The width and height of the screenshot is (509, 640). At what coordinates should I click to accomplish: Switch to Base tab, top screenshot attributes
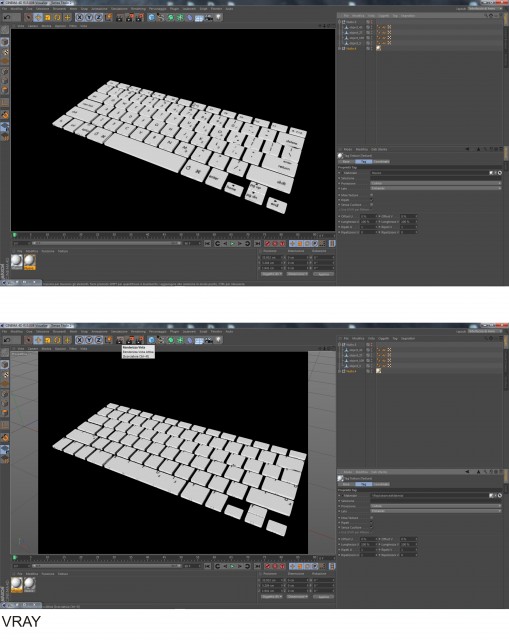[346, 162]
